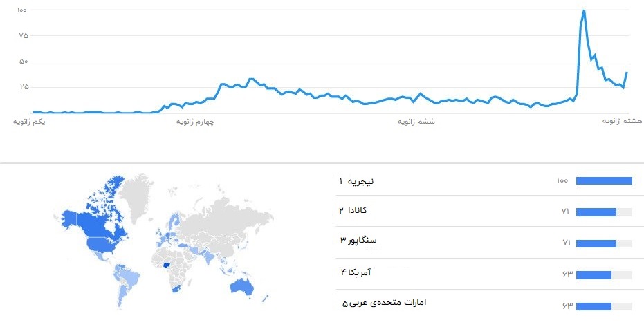644x327 pixels.
Task: Click Nigeria's full blue score bar
Action: (x=604, y=181)
